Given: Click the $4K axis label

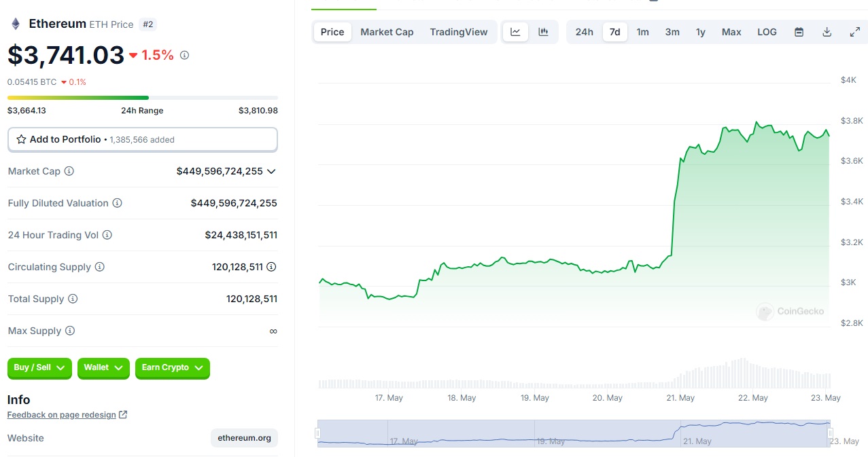Looking at the screenshot, I should pyautogui.click(x=848, y=80).
